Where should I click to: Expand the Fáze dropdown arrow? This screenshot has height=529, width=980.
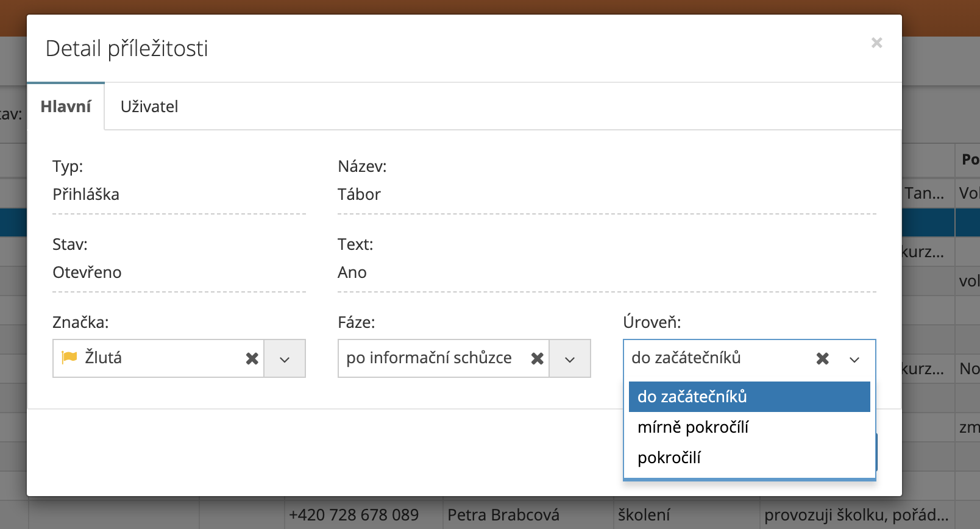[569, 358]
